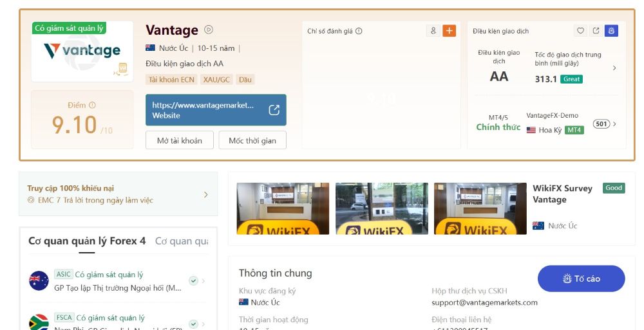
Task: Click the Great speed rating badge
Action: pos(571,79)
